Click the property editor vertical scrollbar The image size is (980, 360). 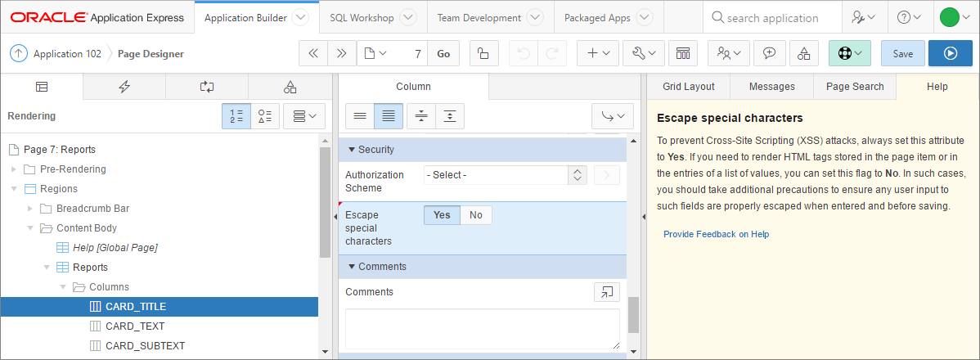(x=633, y=245)
